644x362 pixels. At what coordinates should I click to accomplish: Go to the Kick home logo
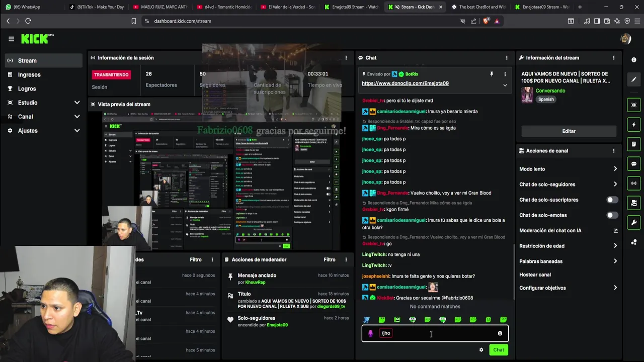(37, 39)
